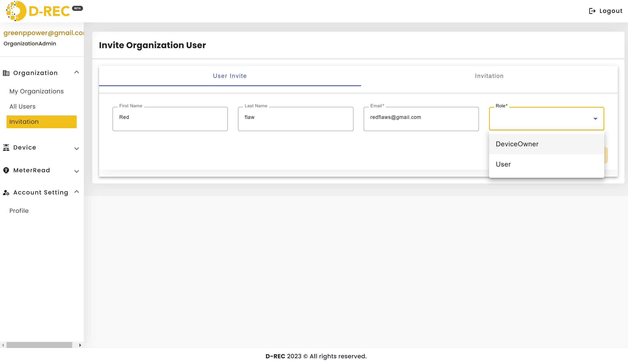Image resolution: width=628 pixels, height=364 pixels.
Task: Open Profile under Account Setting
Action: (19, 211)
